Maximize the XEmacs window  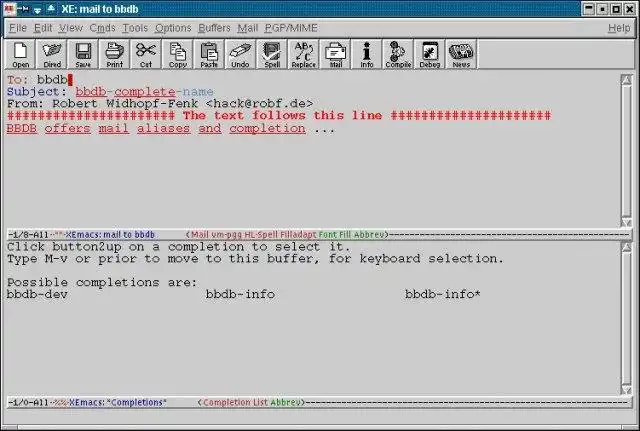(616, 9)
